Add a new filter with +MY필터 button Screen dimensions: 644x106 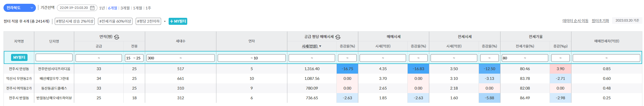tap(178, 21)
